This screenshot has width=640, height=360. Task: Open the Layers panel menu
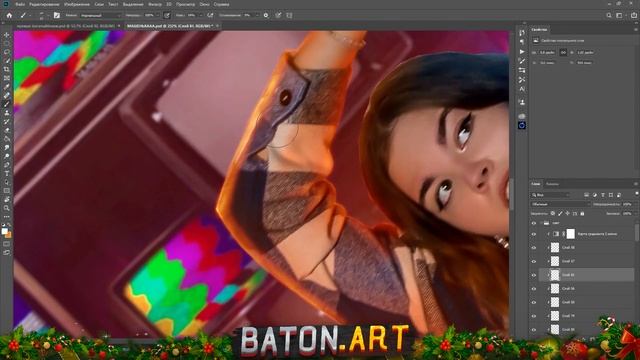pyautogui.click(x=636, y=184)
